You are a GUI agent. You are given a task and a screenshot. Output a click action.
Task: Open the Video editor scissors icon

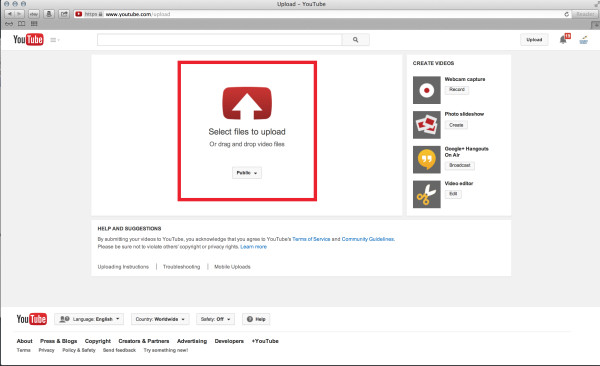click(427, 194)
